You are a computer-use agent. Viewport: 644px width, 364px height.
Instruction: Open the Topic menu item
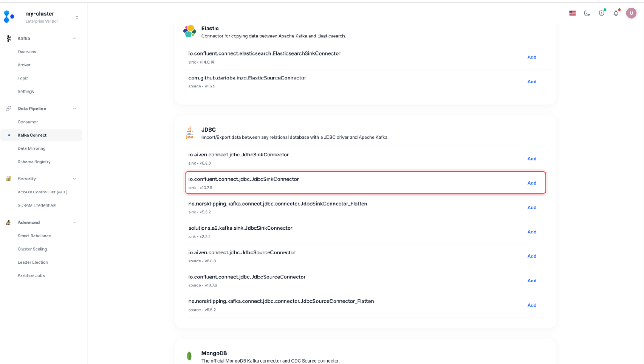(x=23, y=78)
